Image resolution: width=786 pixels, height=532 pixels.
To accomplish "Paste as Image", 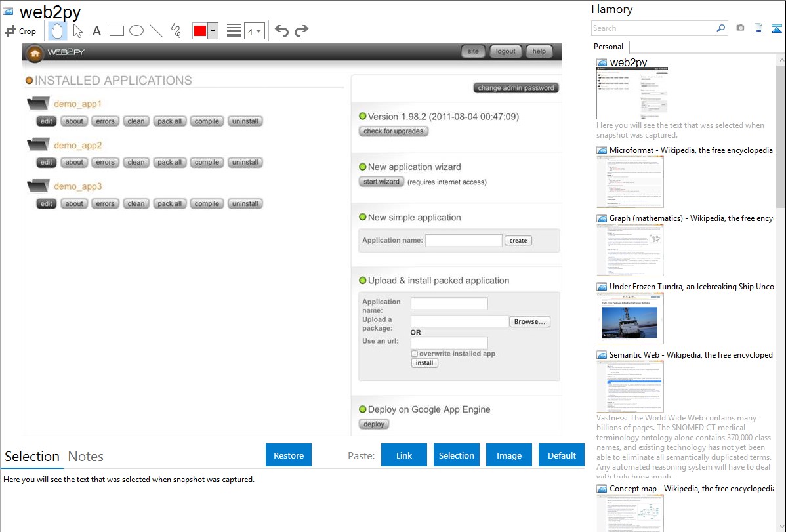I will [508, 455].
